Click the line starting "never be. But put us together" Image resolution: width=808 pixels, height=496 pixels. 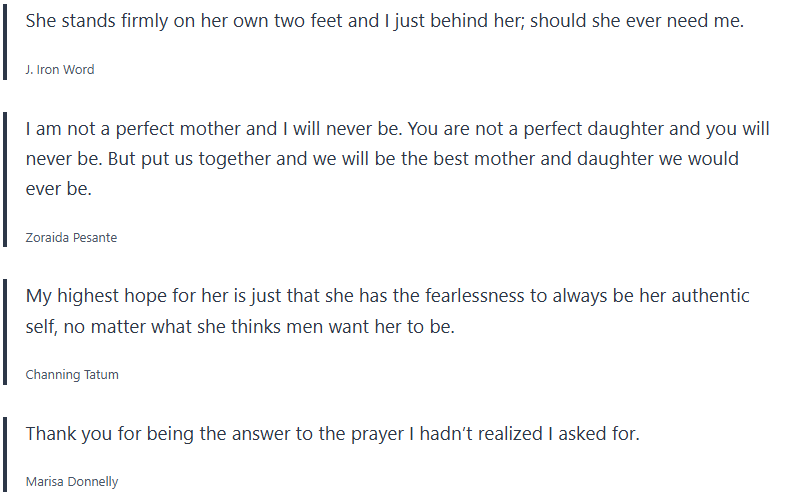click(x=381, y=159)
